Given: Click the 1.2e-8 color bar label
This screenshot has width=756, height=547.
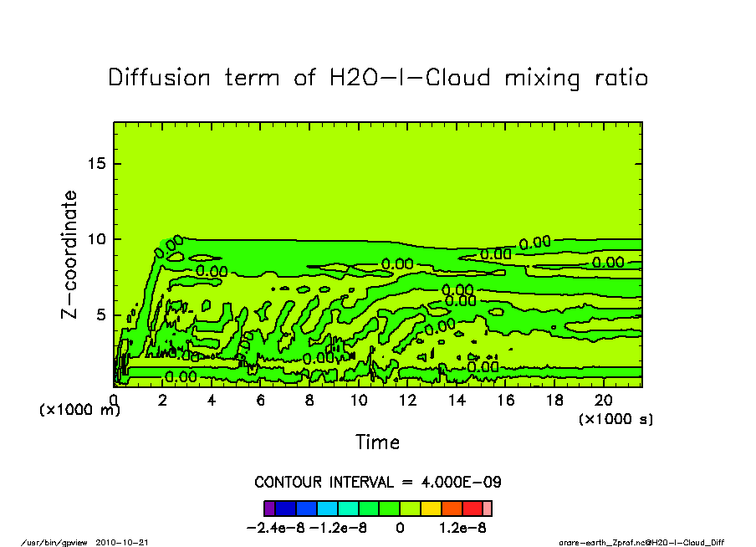Looking at the screenshot, I should click(462, 528).
